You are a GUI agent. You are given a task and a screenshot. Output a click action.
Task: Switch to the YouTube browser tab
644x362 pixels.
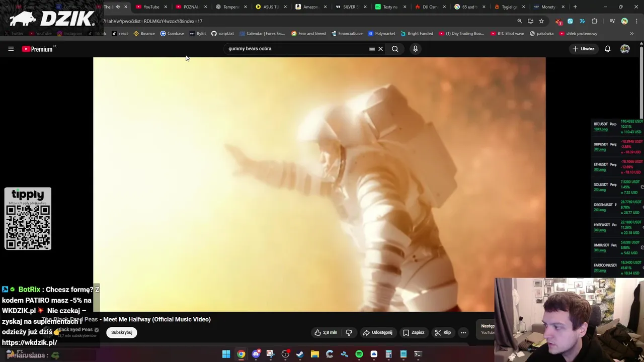(151, 7)
